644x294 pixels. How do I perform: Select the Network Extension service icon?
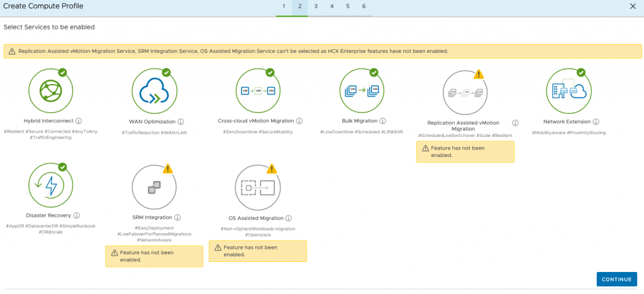pos(569,90)
